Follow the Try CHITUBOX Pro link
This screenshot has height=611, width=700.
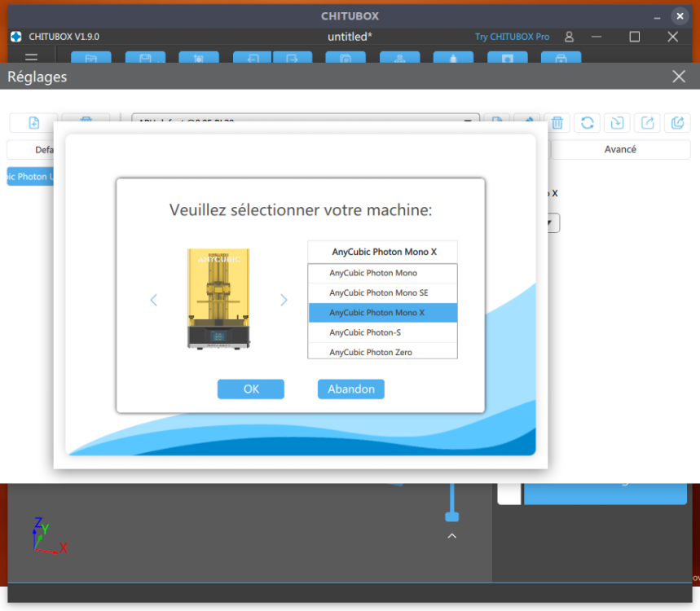512,37
